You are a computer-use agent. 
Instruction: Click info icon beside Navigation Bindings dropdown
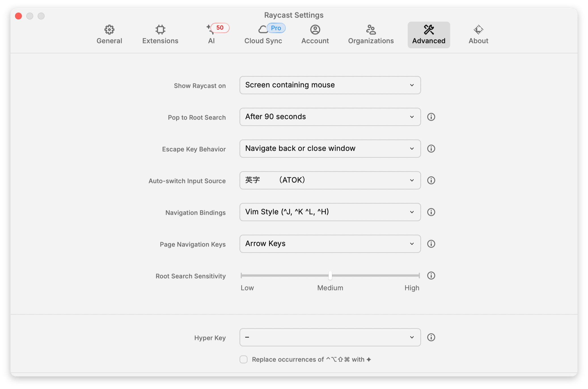tap(431, 212)
